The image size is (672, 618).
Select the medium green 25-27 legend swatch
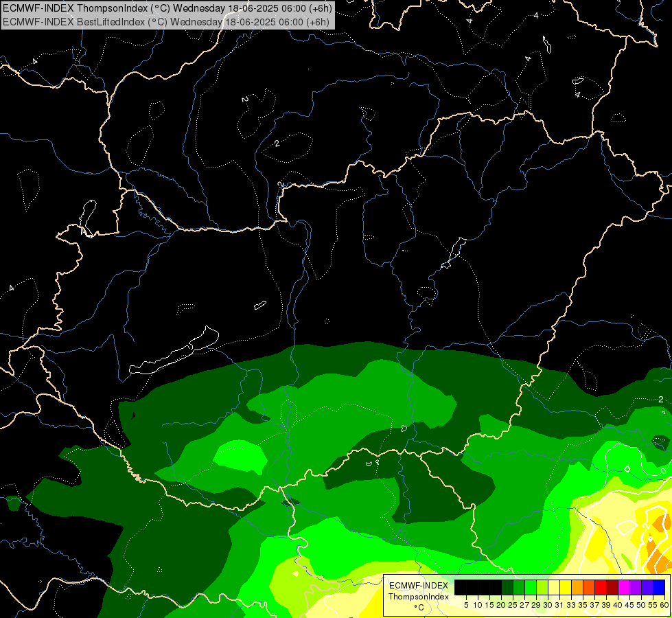(x=519, y=588)
